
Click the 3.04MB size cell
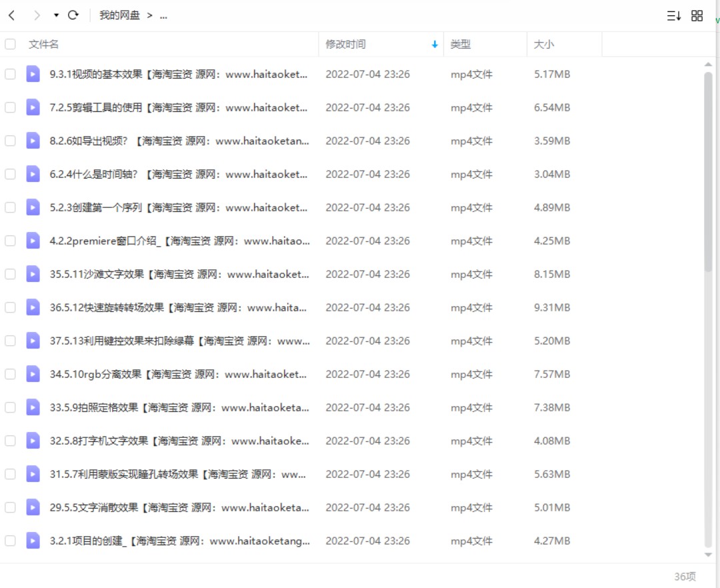tap(552, 174)
